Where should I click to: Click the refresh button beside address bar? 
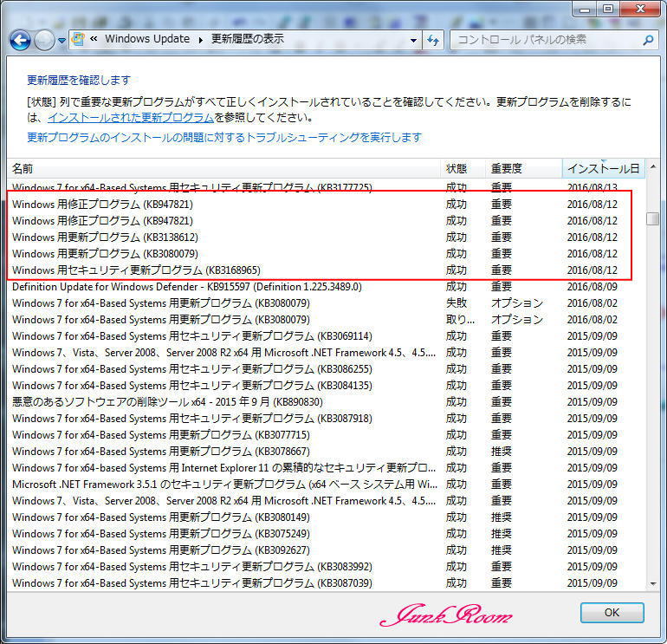(x=433, y=41)
